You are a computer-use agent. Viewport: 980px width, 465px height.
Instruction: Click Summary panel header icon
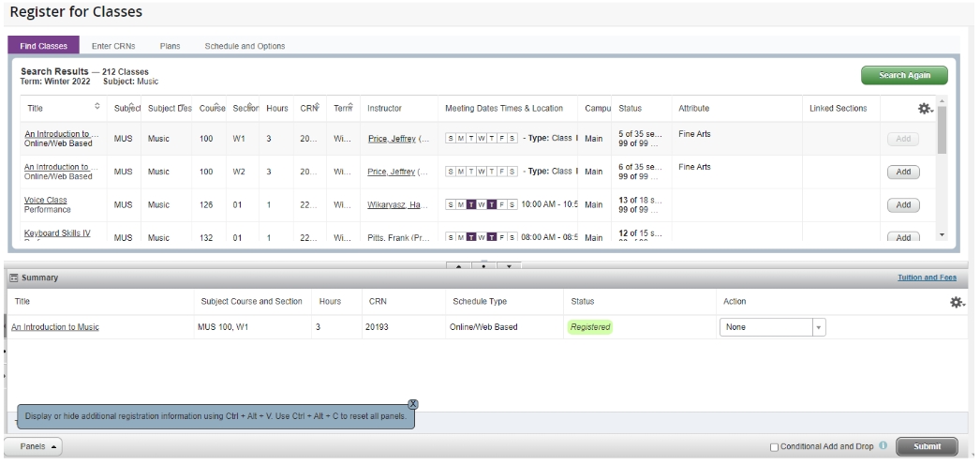pyautogui.click(x=14, y=277)
